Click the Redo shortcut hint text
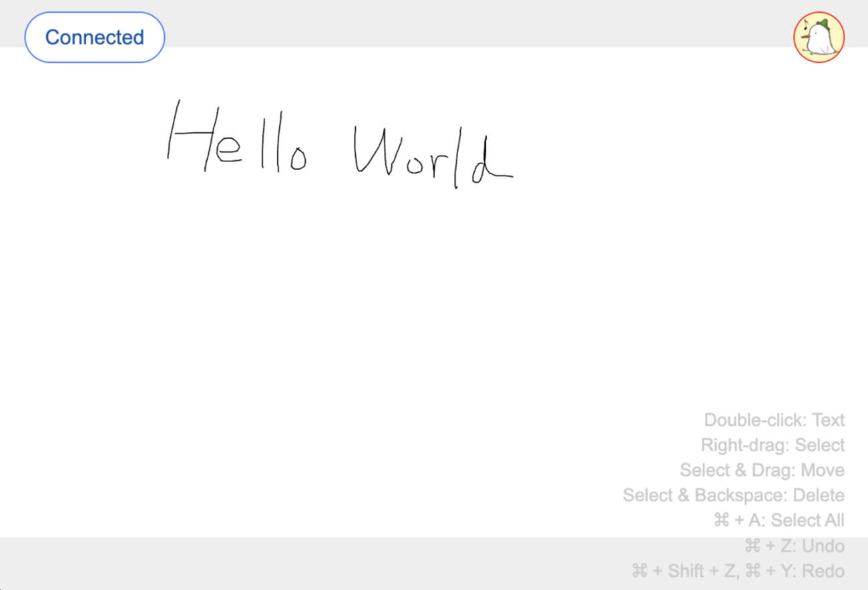The image size is (868, 590). [738, 571]
